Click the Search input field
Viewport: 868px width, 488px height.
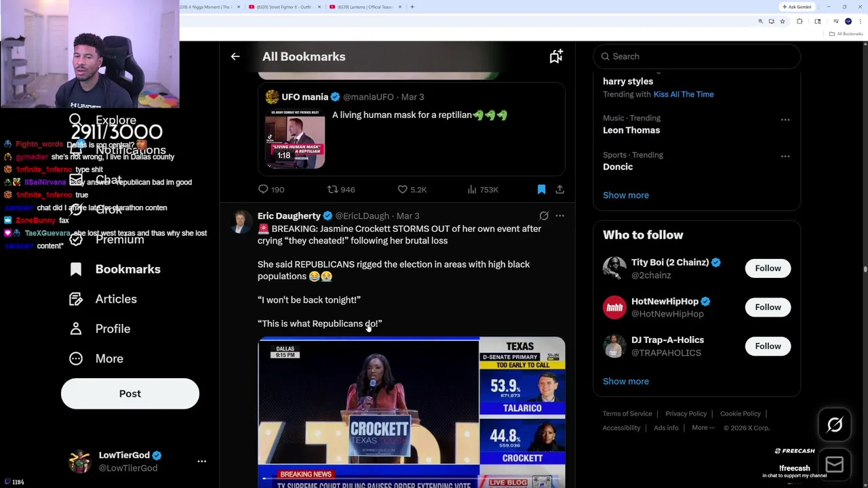pos(697,56)
